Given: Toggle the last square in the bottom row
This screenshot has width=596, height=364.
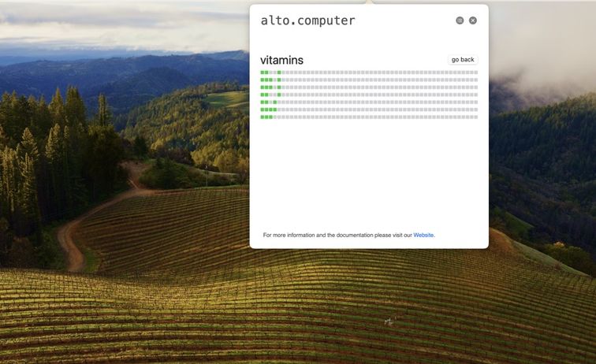Looking at the screenshot, I should (476, 117).
